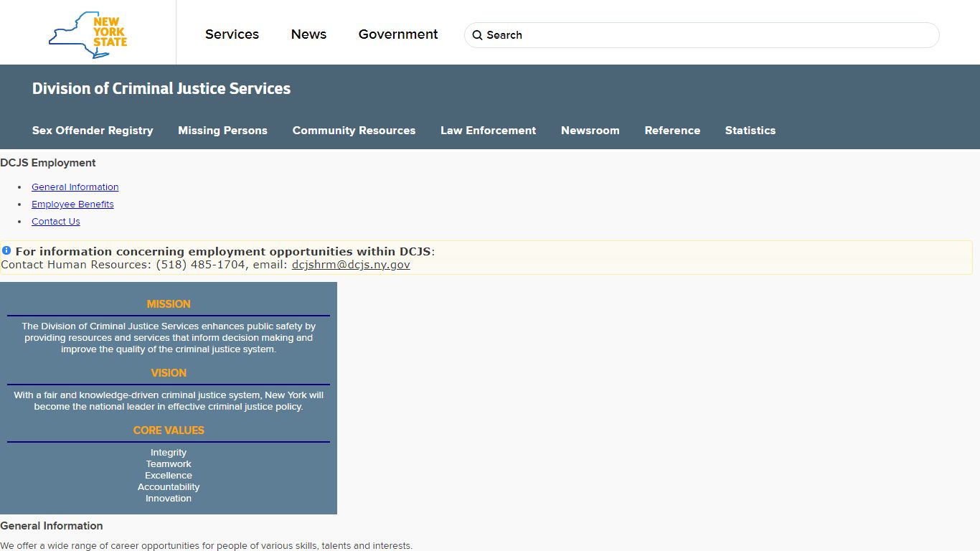Click the blue info icon in notice
Viewport: 980px width, 551px height.
point(6,250)
